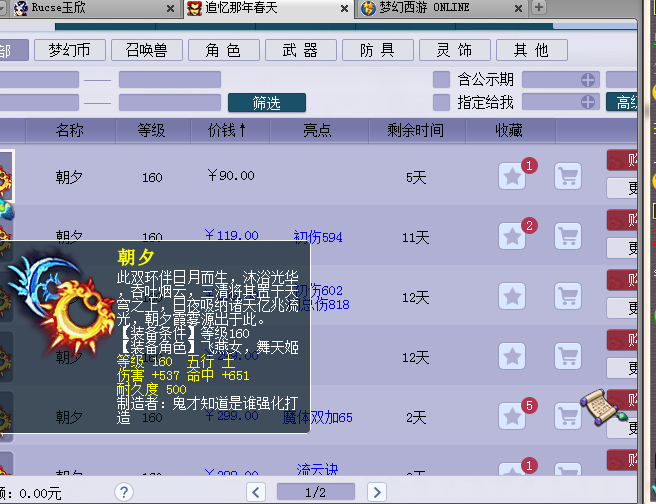Add fourth 12天 listing to cart

[x=568, y=356]
